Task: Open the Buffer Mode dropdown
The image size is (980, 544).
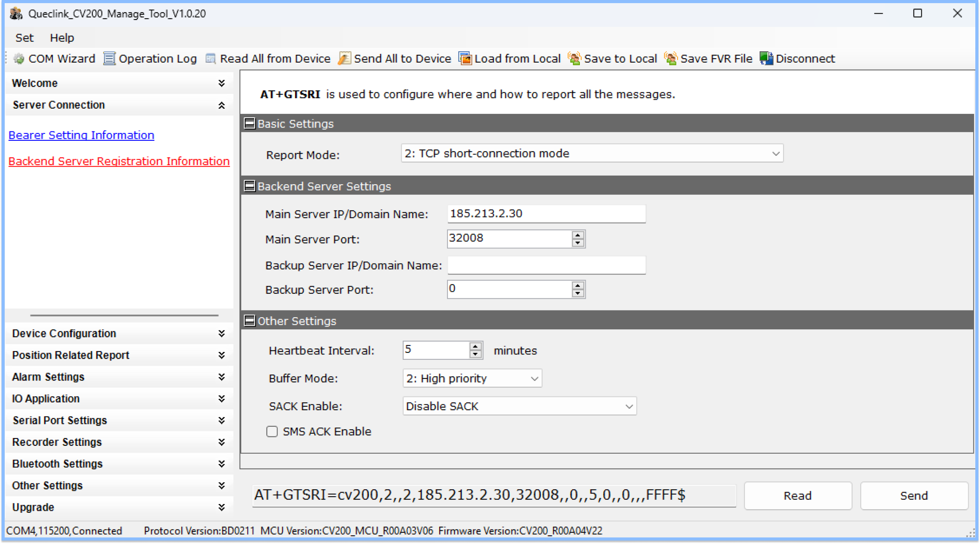Action: 472,378
